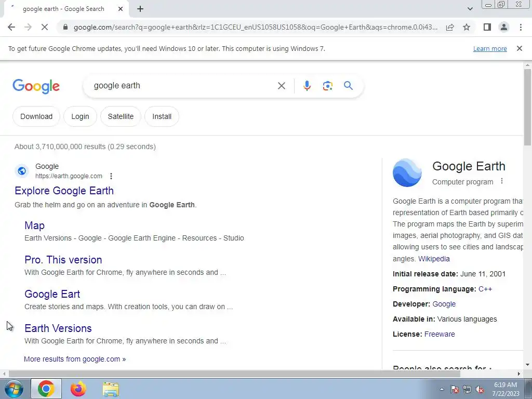This screenshot has width=532, height=399.
Task: Open Pro. This version sitelink
Action: click(63, 260)
